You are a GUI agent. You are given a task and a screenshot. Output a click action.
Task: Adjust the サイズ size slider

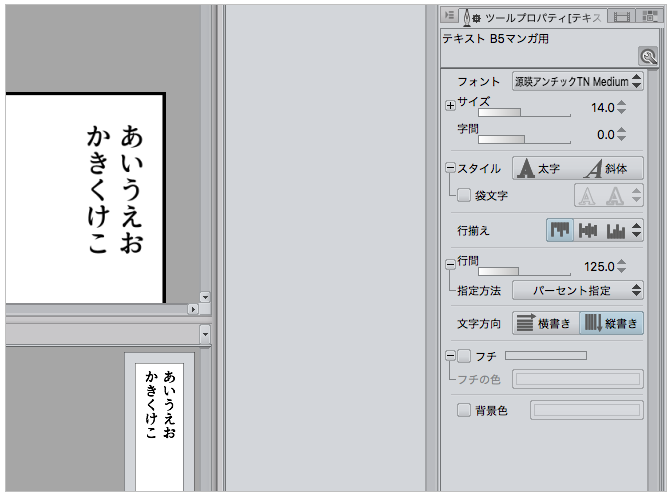524,113
